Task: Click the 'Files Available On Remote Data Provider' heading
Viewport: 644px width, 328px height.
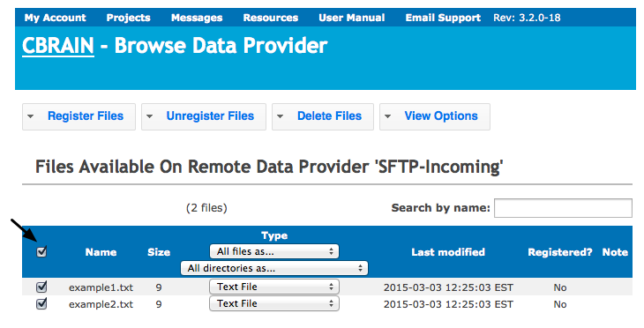Action: click(x=269, y=167)
